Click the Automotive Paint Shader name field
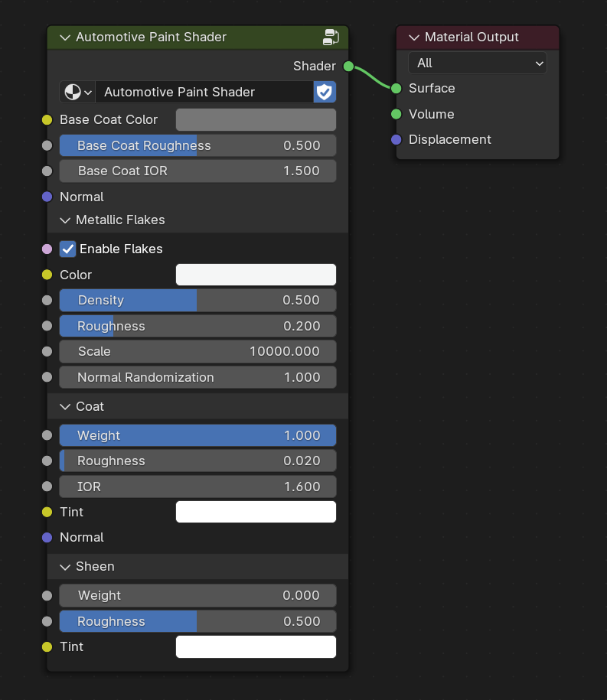 [204, 92]
